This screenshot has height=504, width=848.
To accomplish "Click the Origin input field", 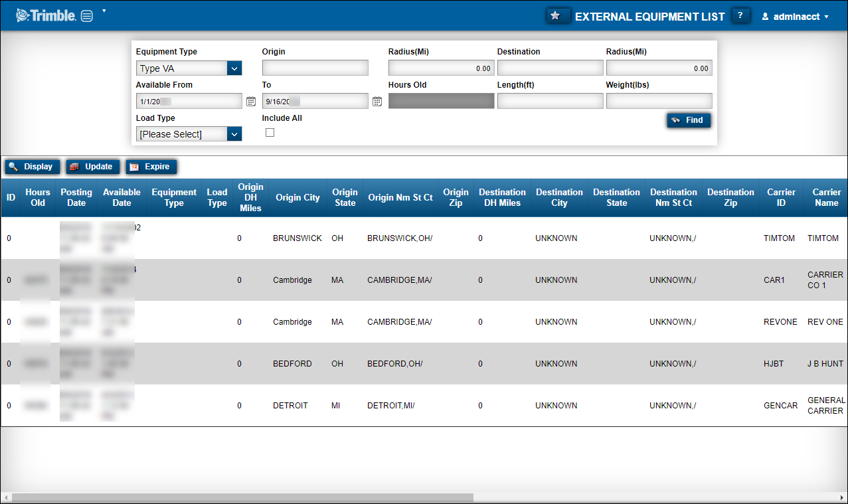I will coord(315,68).
